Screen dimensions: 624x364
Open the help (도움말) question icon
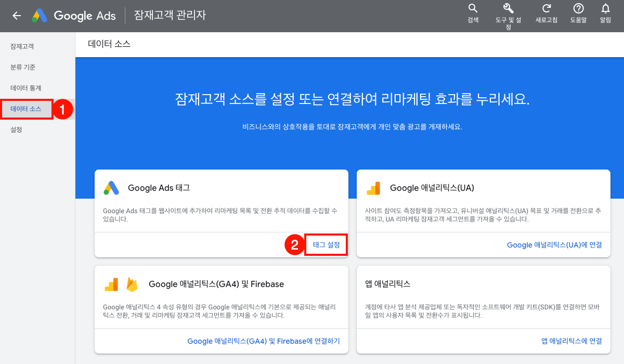[578, 8]
